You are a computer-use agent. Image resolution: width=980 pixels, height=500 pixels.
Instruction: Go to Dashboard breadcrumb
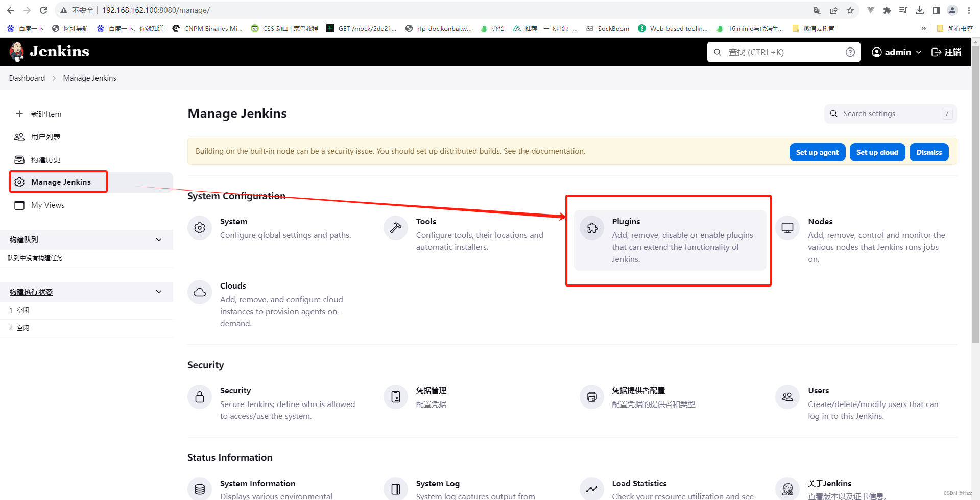pos(27,78)
